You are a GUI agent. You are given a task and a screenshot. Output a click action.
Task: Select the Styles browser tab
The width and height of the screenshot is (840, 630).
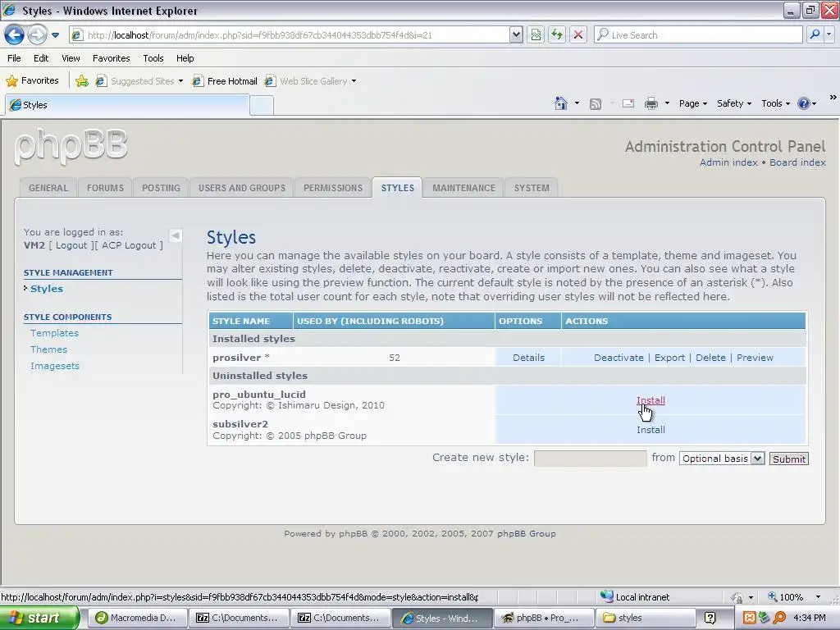tap(127, 105)
